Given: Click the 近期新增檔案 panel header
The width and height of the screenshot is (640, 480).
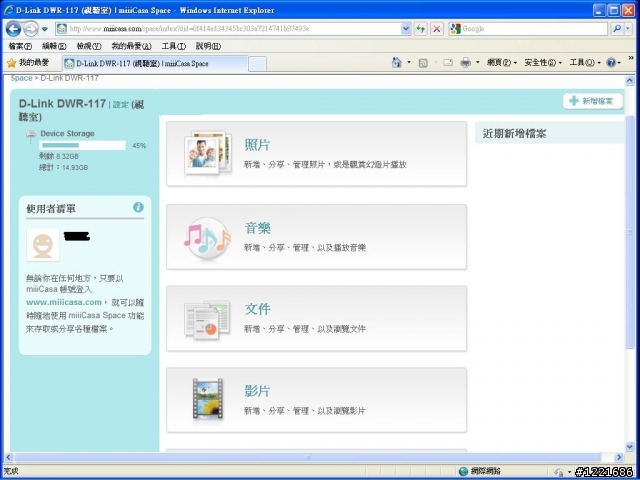Looking at the screenshot, I should coord(549,133).
